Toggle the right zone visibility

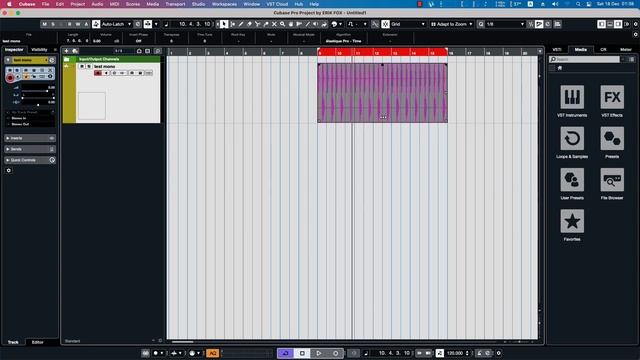(618, 24)
